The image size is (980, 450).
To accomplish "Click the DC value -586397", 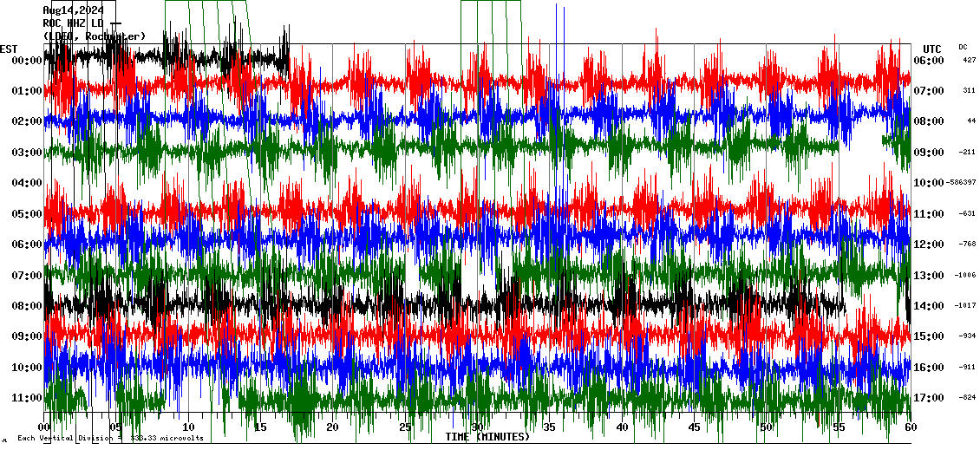I will (962, 183).
